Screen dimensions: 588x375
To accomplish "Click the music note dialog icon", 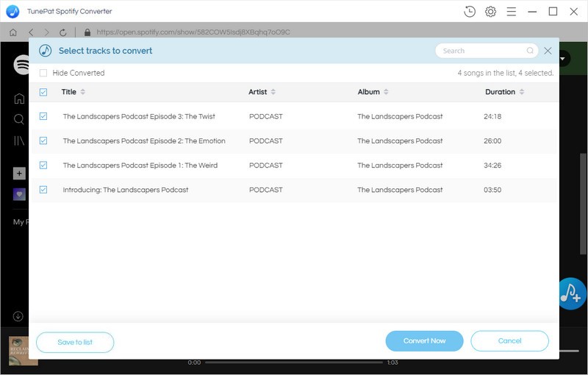I will [x=46, y=50].
